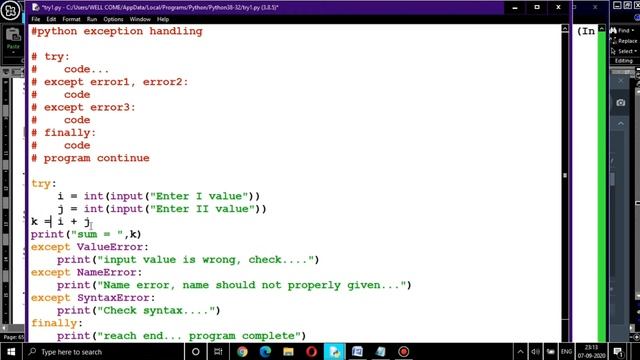Open the notification center icon
The image size is (640, 360).
[618, 351]
